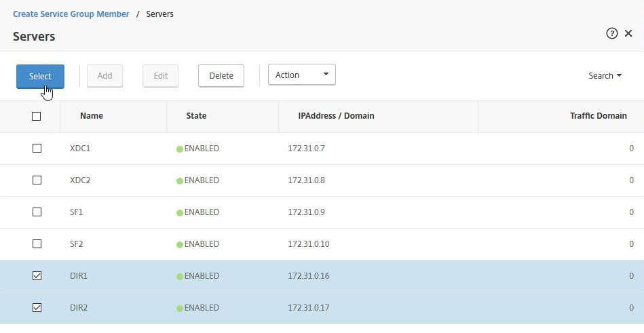Image resolution: width=644 pixels, height=333 pixels.
Task: Click the Servers breadcrumb text
Action: (159, 14)
